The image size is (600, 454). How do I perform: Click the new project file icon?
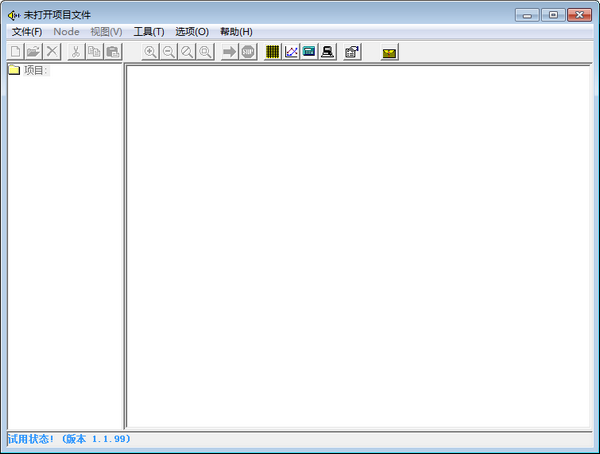click(15, 52)
